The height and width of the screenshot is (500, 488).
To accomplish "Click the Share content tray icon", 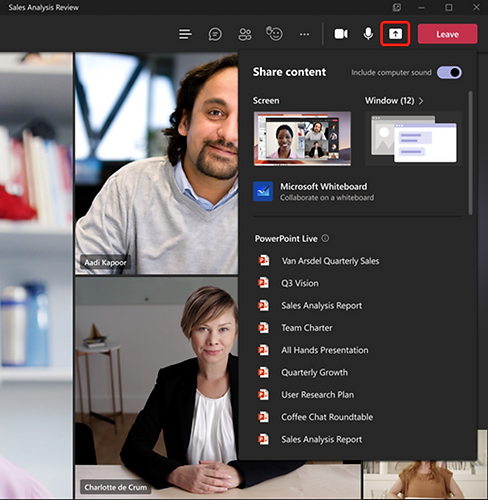I will pos(395,34).
